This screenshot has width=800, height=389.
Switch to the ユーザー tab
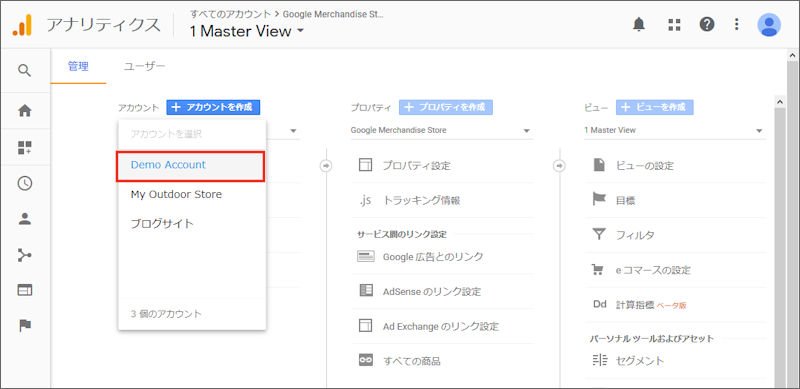click(144, 66)
